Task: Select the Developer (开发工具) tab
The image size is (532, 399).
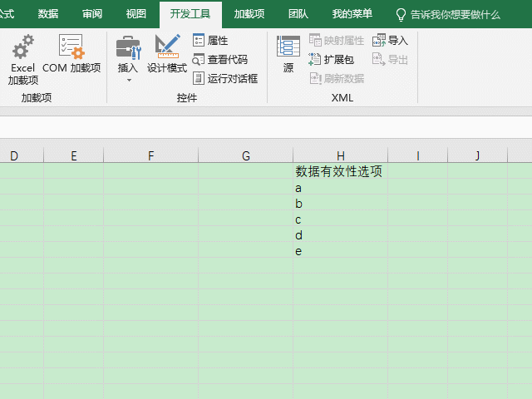Action: click(x=190, y=14)
